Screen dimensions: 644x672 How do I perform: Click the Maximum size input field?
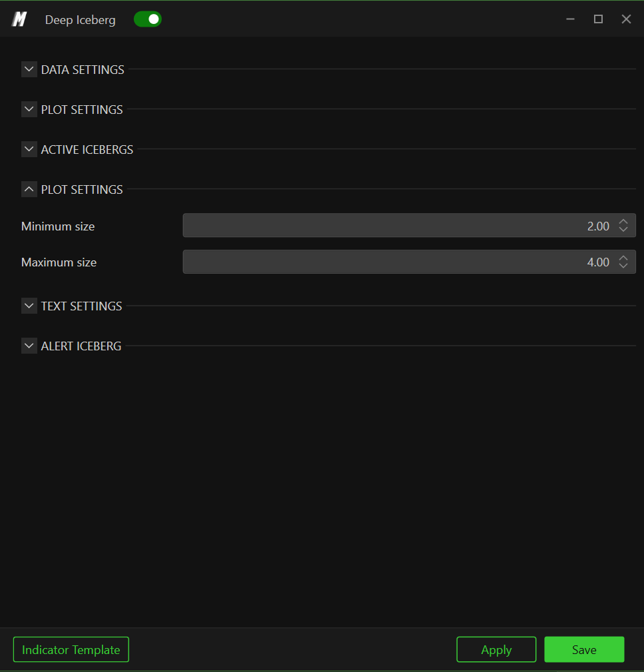(x=409, y=262)
